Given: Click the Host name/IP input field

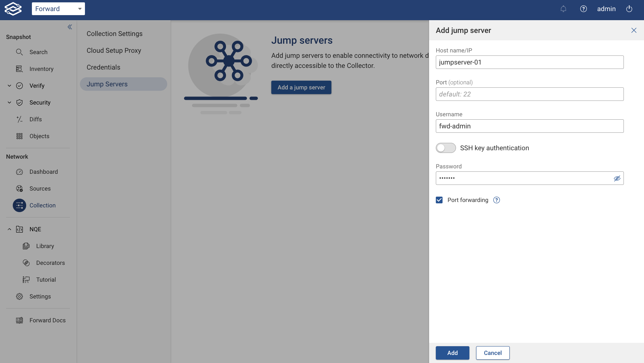Looking at the screenshot, I should 529,62.
